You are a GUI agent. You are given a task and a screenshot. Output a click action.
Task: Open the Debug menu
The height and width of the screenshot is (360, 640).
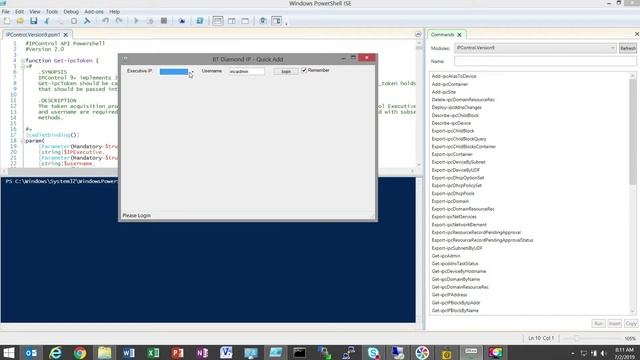(71, 12)
